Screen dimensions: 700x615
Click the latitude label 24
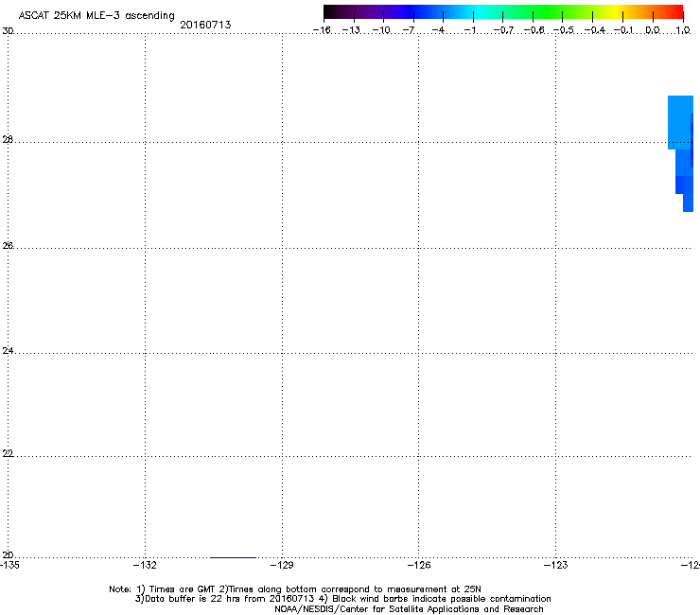pos(8,351)
